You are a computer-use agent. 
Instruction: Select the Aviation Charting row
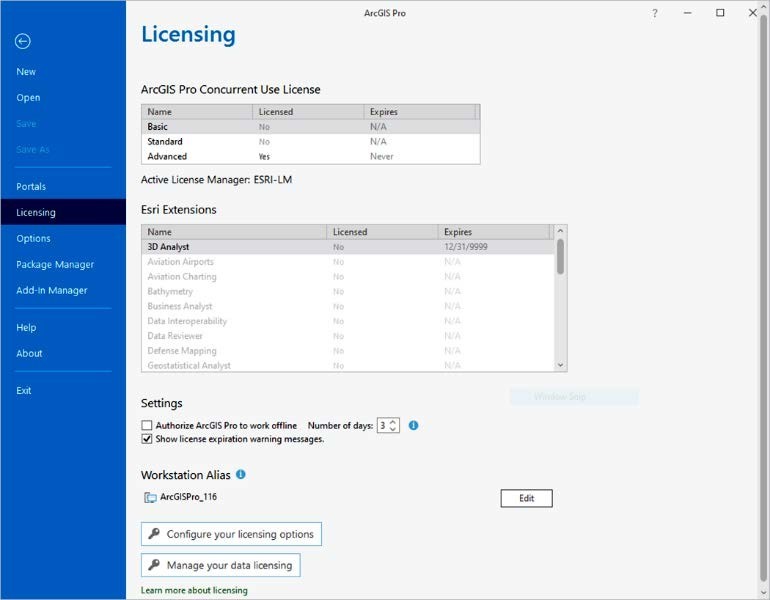coord(348,276)
